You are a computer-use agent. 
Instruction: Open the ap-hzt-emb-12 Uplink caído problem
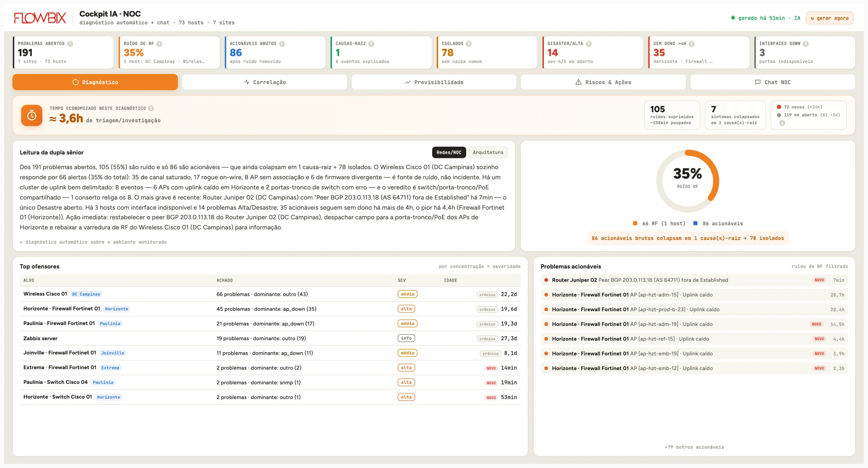pos(694,368)
